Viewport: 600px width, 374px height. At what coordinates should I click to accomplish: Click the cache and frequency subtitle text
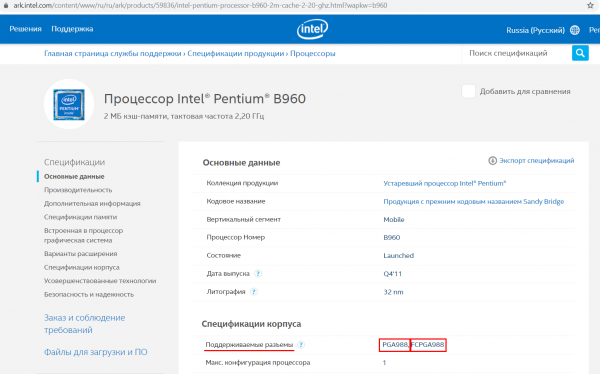point(184,116)
